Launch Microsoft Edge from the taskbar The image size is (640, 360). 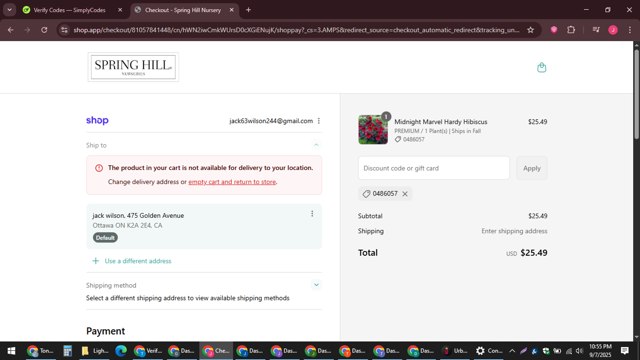coord(121,351)
